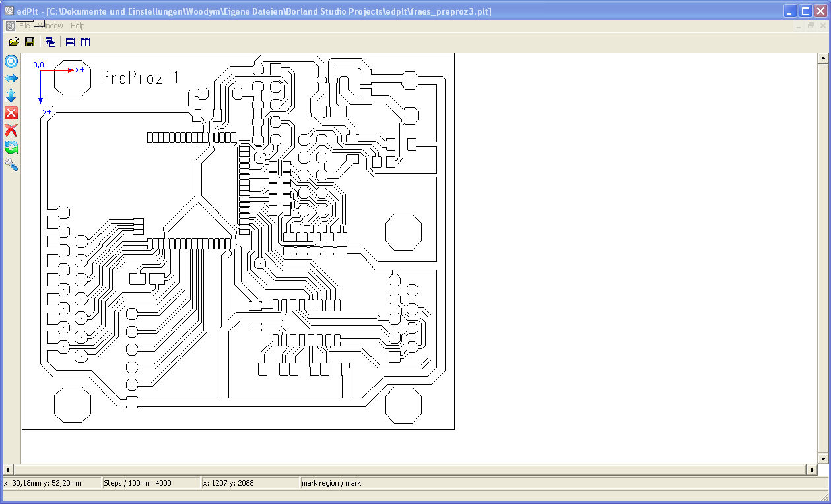Viewport: 831px width, 504px height.
Task: Click the document icon left of the File menu
Action: [x=10, y=26]
